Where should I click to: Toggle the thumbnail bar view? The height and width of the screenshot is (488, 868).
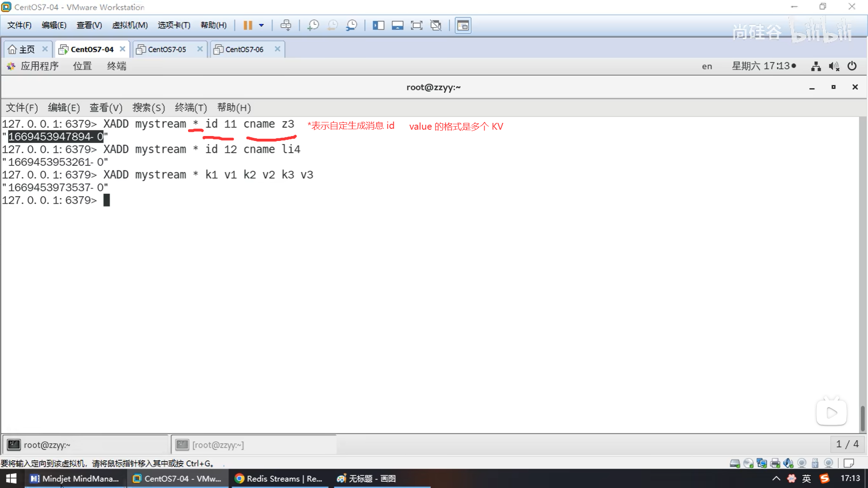(397, 25)
